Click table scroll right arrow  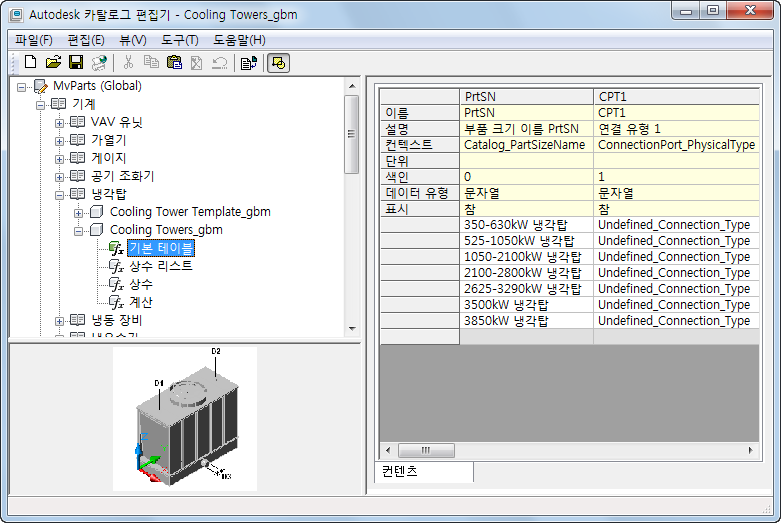tap(751, 450)
